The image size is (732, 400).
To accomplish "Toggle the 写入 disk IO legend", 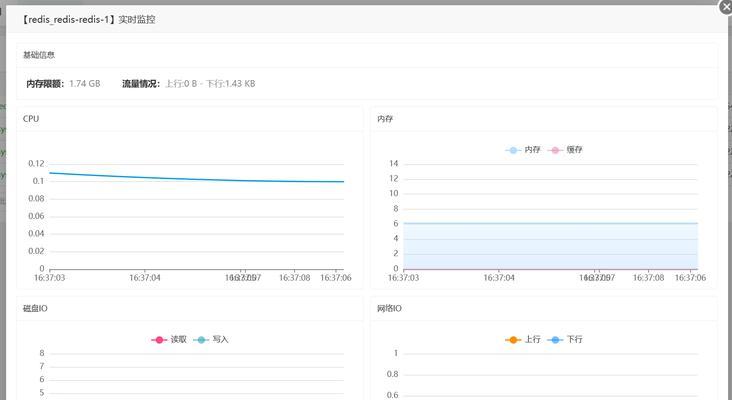I will click(211, 339).
